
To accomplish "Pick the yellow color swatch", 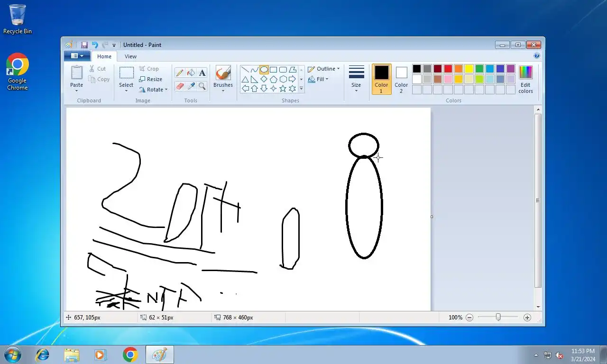I will pyautogui.click(x=469, y=69).
